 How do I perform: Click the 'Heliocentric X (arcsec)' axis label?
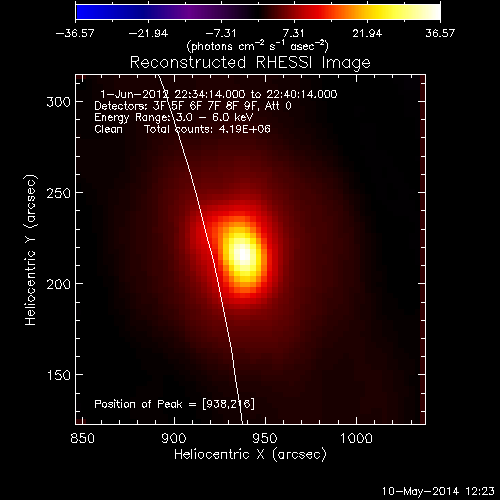pyautogui.click(x=250, y=455)
